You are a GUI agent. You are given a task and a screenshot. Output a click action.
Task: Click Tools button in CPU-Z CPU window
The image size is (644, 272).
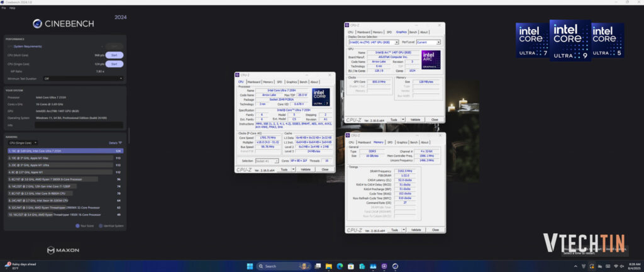click(x=284, y=169)
